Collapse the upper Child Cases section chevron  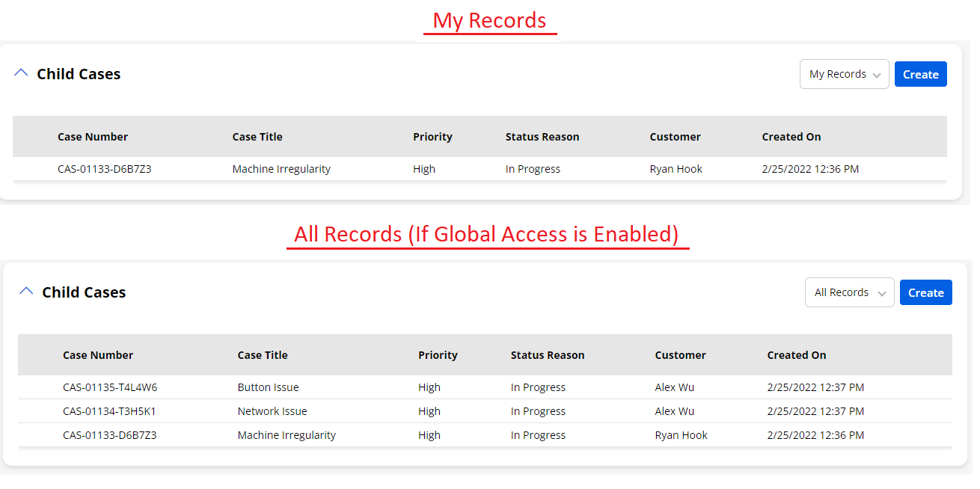click(21, 73)
